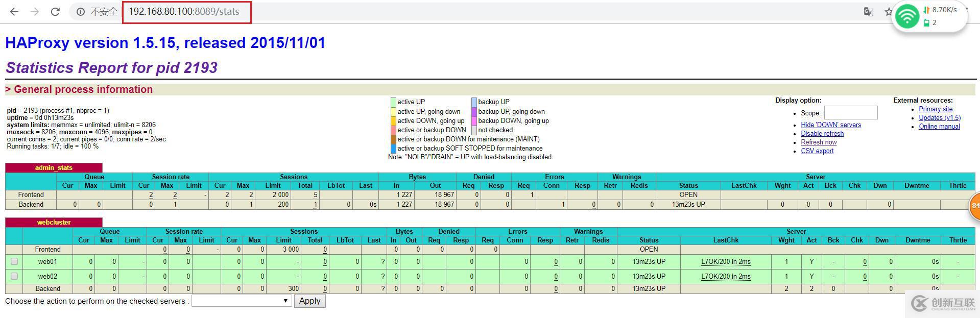Screen dimensions: 980x318
Task: Click the Refresh now link
Action: [x=819, y=142]
